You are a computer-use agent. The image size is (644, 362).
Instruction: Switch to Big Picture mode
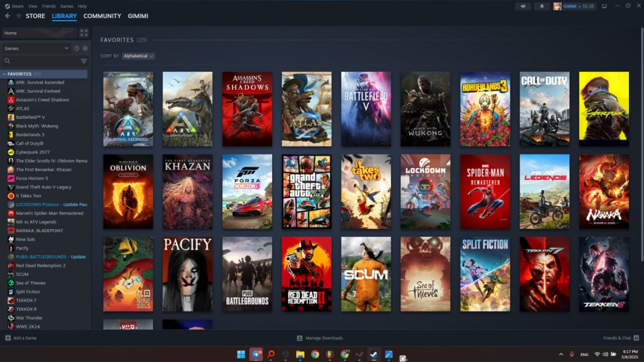[604, 6]
